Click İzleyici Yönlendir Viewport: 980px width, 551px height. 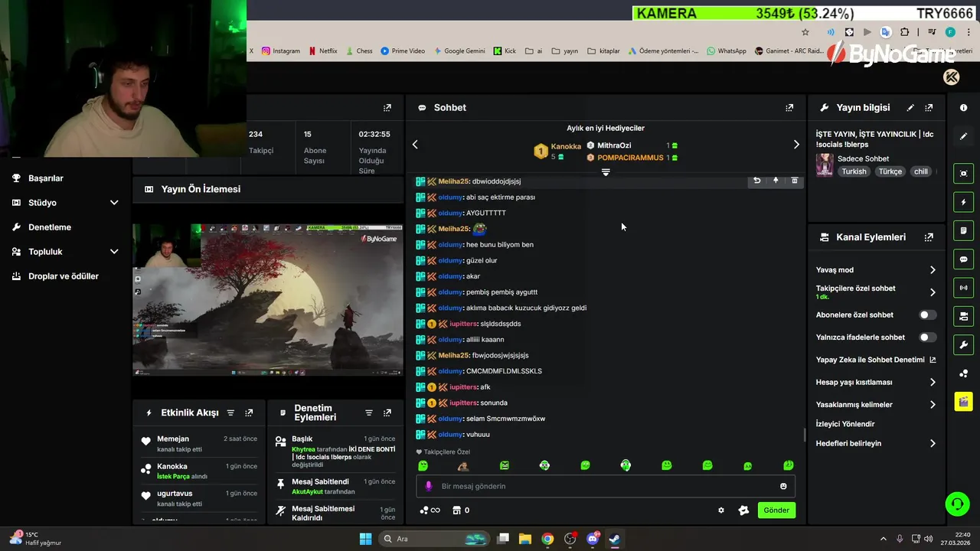point(845,424)
